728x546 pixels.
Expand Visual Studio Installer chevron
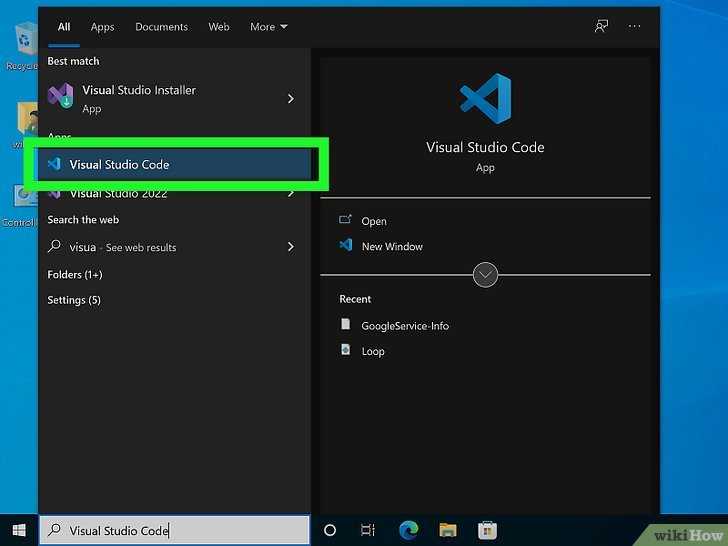291,98
